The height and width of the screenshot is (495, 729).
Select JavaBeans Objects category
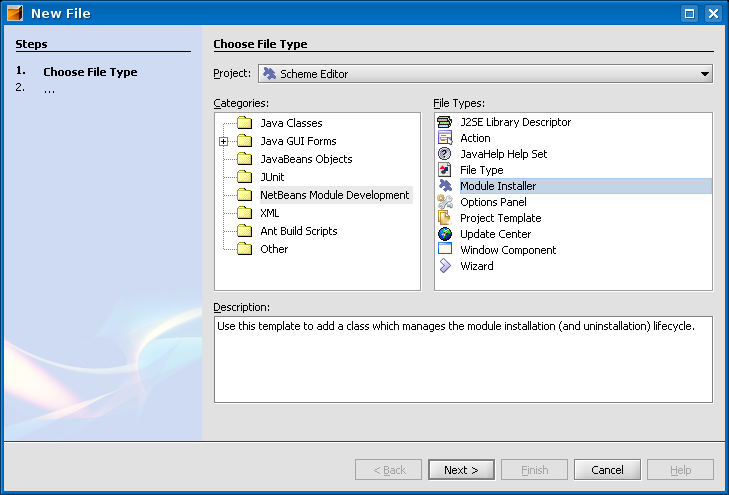coord(306,159)
